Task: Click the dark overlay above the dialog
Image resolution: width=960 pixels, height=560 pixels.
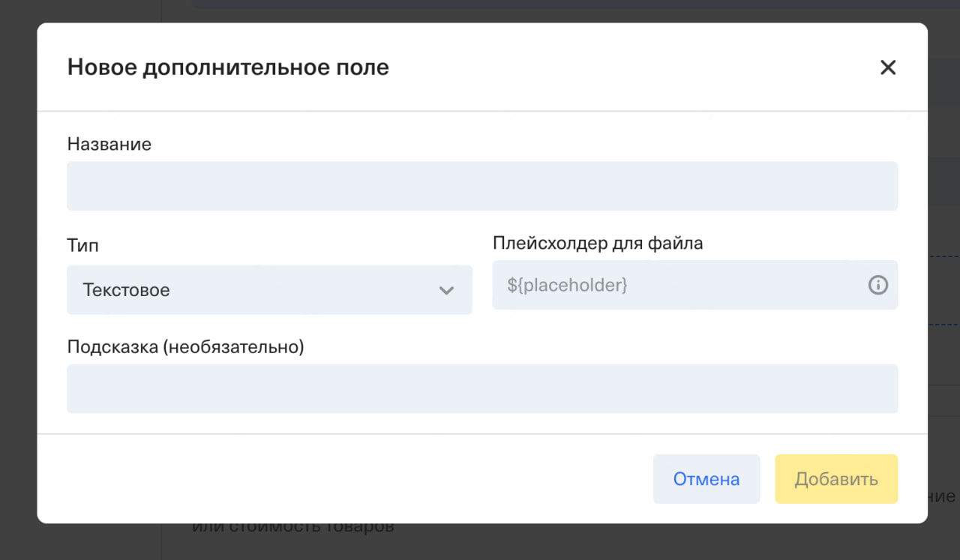Action: 480,10
